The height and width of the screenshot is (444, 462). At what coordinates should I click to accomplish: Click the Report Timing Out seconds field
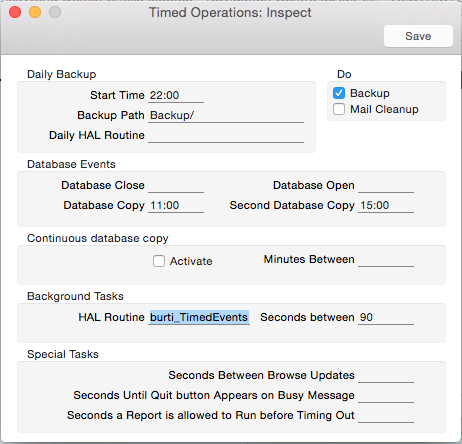click(x=386, y=415)
